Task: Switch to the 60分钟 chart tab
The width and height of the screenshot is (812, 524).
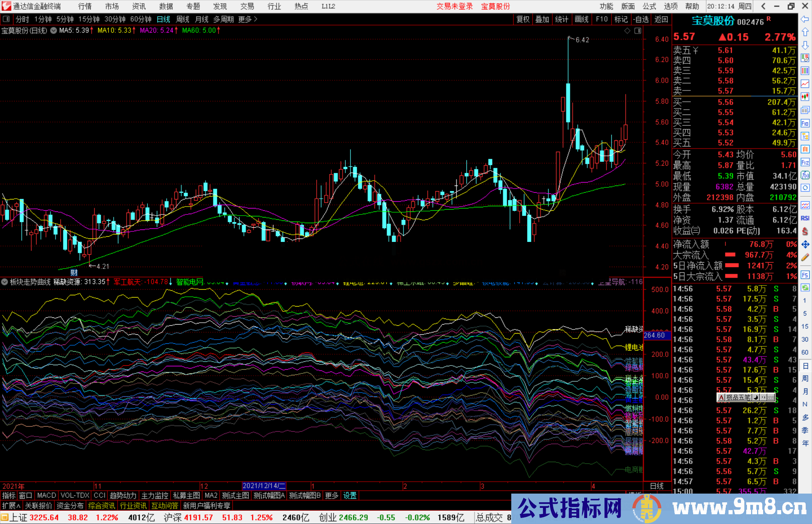Action: coord(141,19)
